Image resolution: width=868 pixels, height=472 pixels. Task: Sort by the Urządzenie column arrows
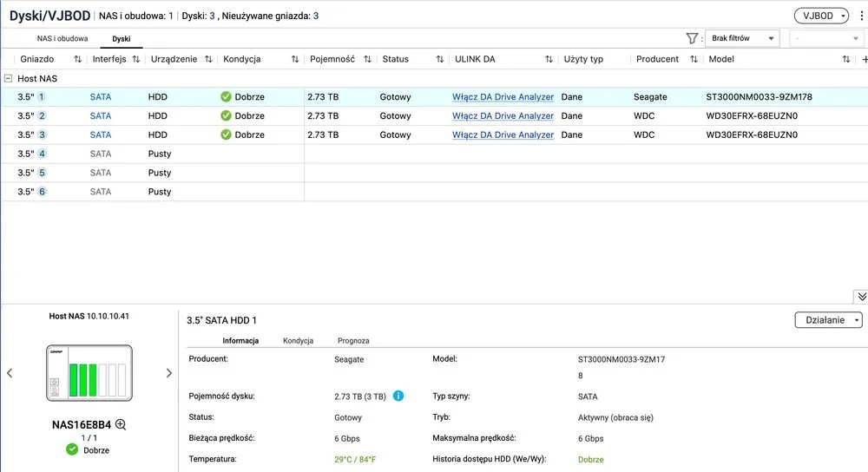pos(208,59)
